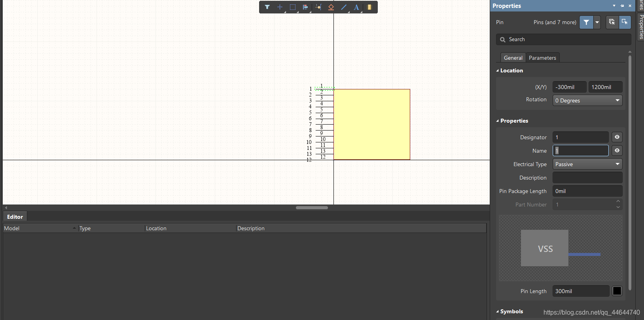Screen dimensions: 644x320
Task: Select the Move object crosshair tool
Action: [x=280, y=7]
